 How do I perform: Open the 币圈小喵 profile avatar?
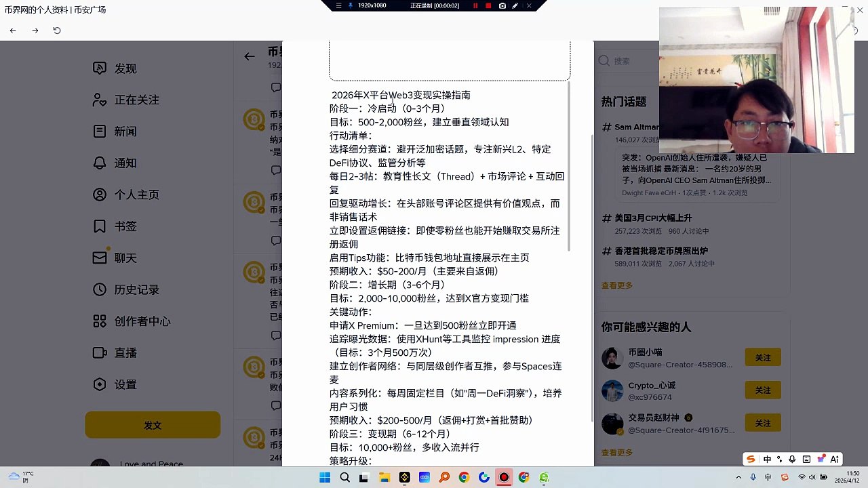(612, 358)
